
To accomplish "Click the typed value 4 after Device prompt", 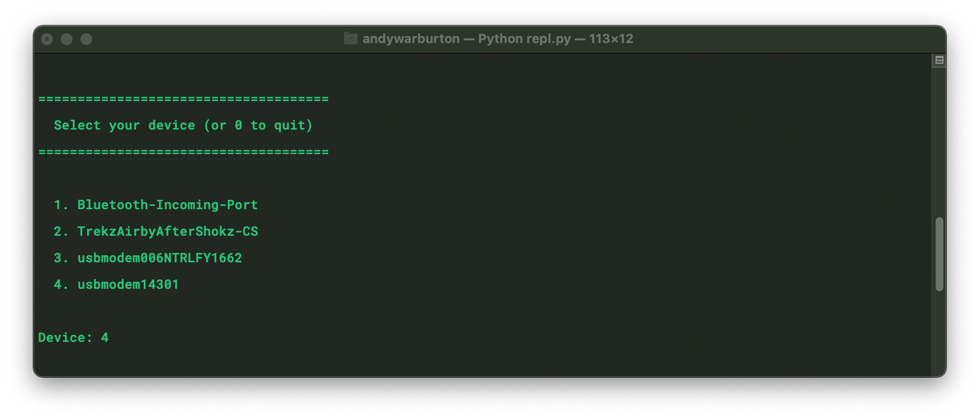I will [x=105, y=338].
